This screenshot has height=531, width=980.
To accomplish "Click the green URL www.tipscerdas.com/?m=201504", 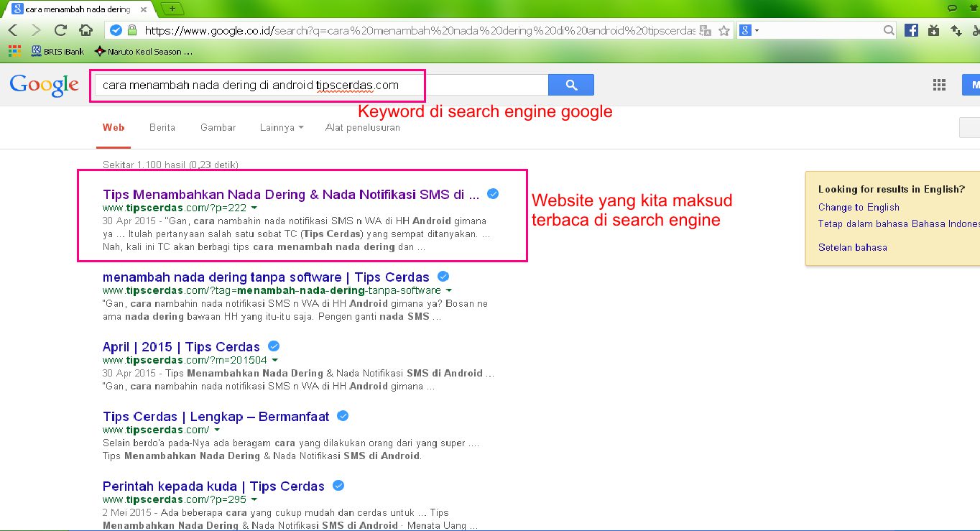I will (x=185, y=360).
